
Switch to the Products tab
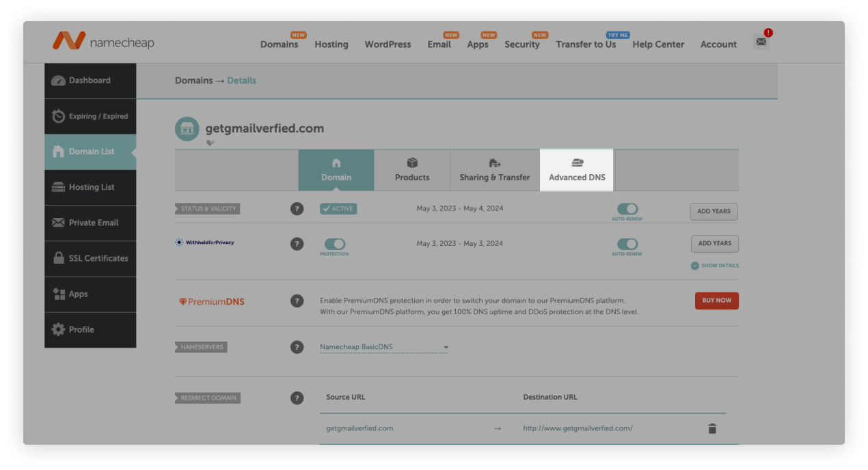(x=412, y=170)
